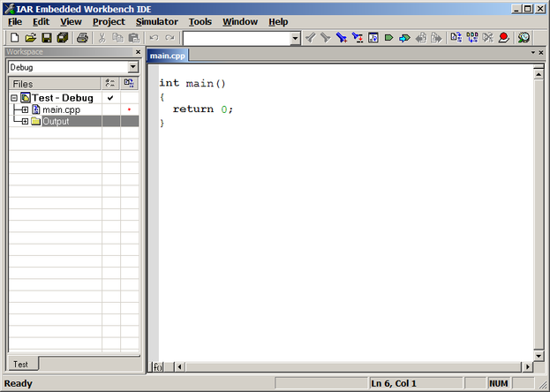Click the Navigate Backward icon
Screen dimensions: 550x392
(x=420, y=38)
